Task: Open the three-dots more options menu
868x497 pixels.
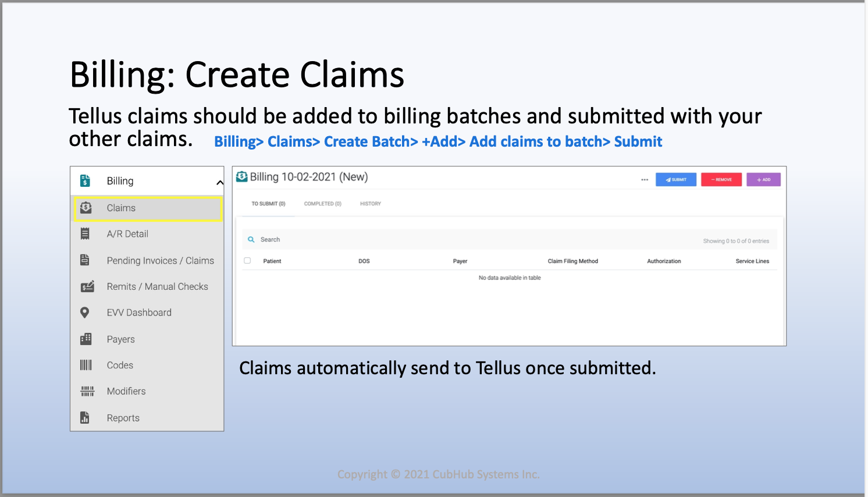Action: tap(645, 179)
